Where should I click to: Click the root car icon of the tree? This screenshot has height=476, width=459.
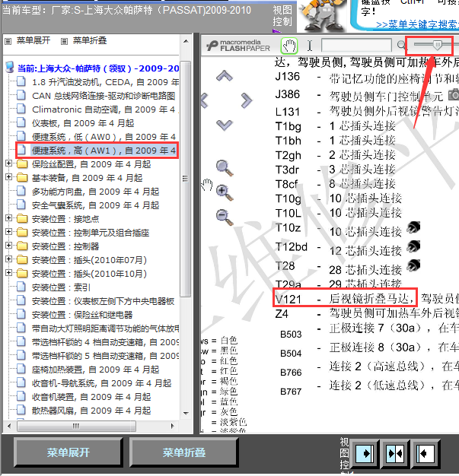[10, 68]
